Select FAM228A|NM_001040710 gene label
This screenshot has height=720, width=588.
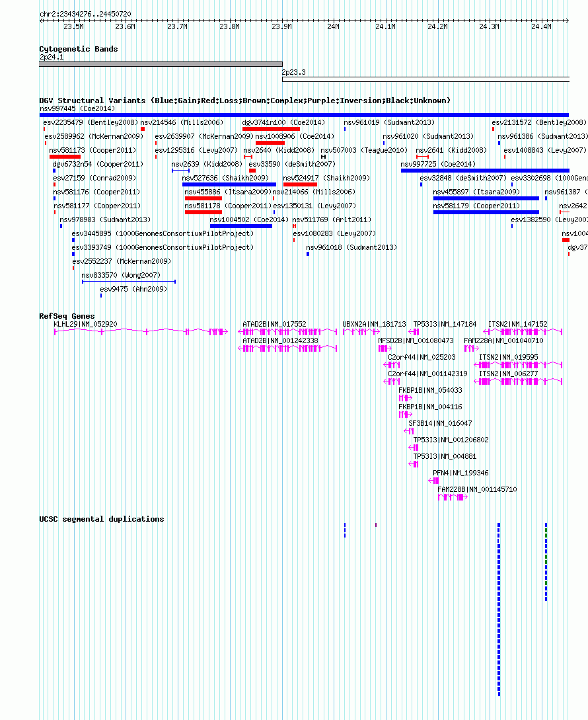[x=503, y=340]
